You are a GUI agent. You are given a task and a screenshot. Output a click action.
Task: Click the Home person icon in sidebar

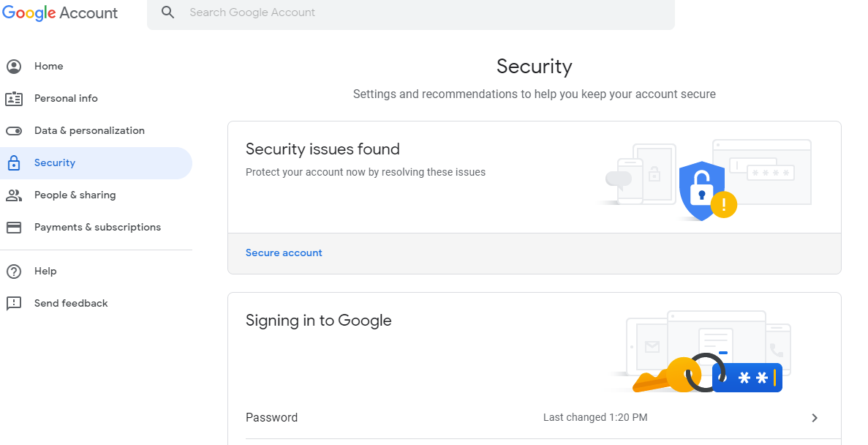coord(14,67)
